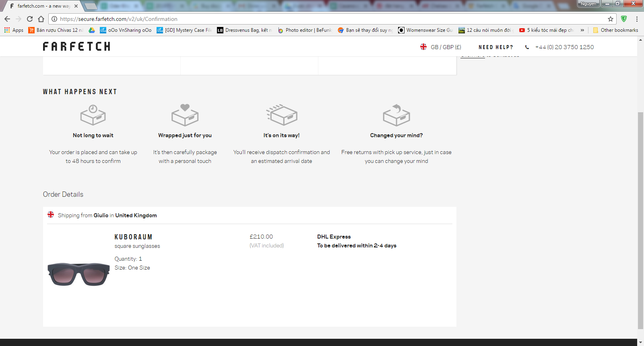Screen dimensions: 644x346
Task: Open the Other bookmarks folder
Action: tap(615, 30)
